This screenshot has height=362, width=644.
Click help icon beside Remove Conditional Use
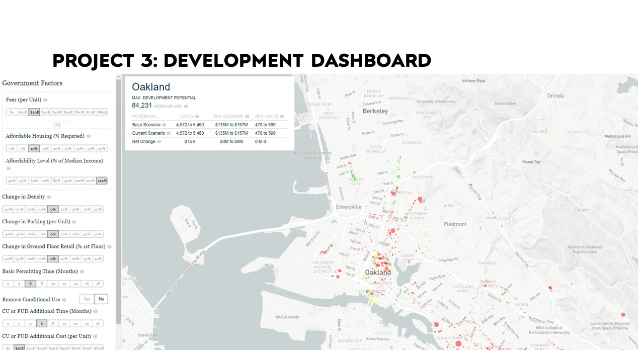[x=64, y=300]
